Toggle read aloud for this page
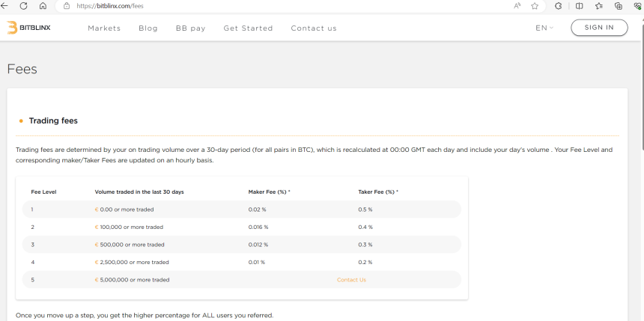 coord(517,6)
